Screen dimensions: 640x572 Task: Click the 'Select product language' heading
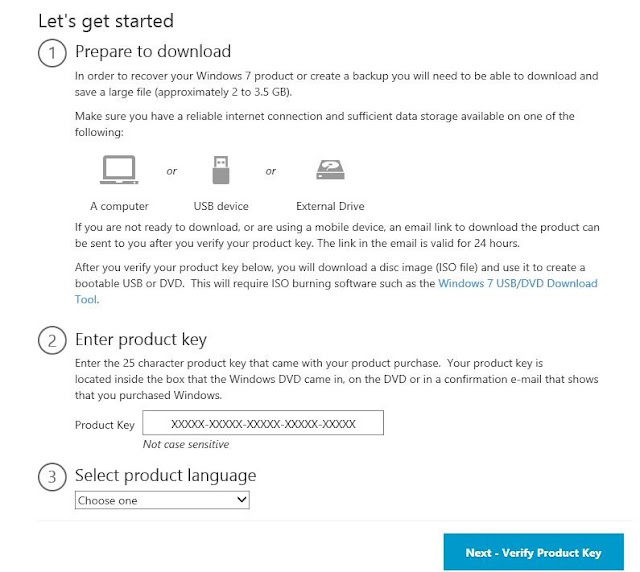[165, 476]
